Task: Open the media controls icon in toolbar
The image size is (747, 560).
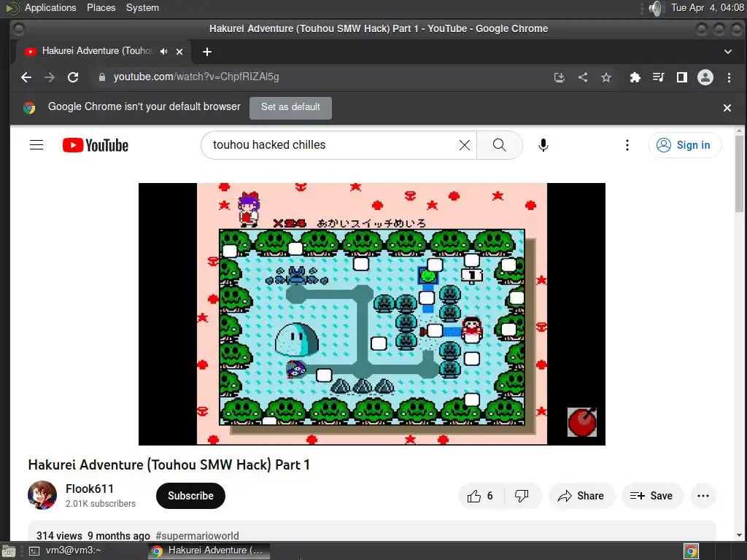Action: 659,77
